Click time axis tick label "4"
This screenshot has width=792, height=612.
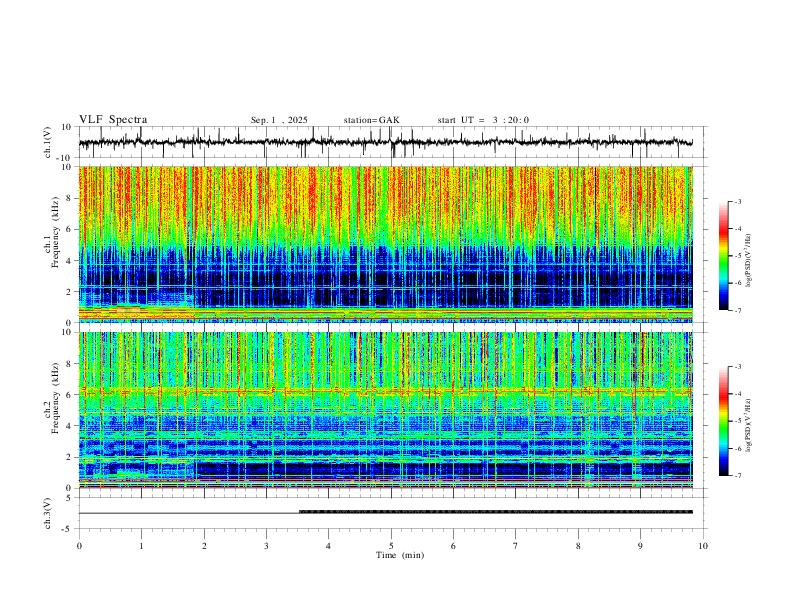(328, 546)
